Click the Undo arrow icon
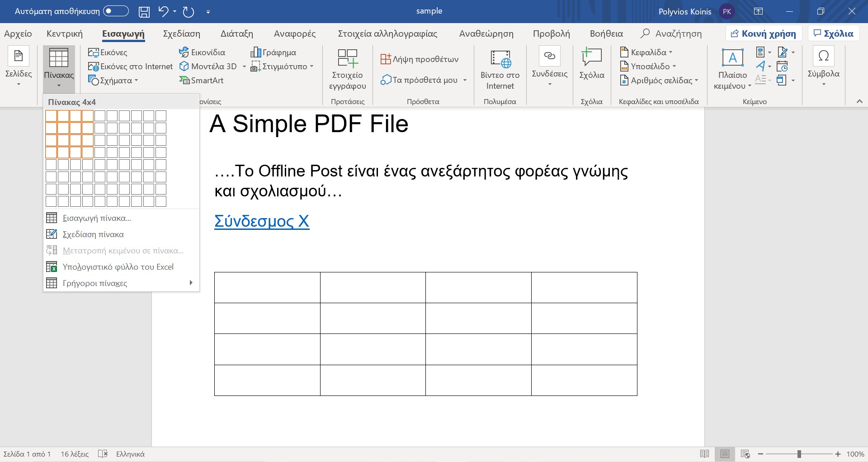The width and height of the screenshot is (868, 462). pyautogui.click(x=163, y=11)
